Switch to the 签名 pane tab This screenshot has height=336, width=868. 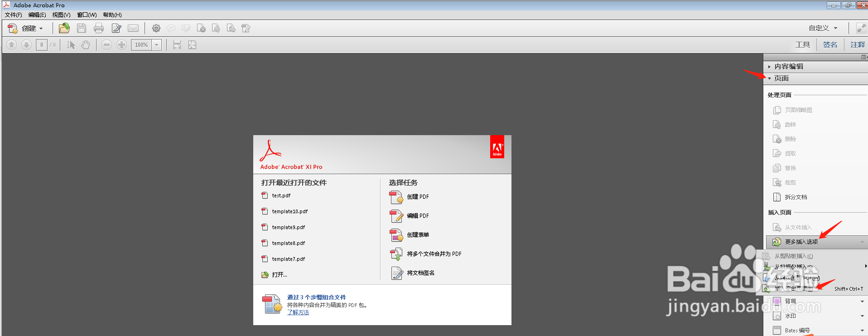click(x=830, y=44)
